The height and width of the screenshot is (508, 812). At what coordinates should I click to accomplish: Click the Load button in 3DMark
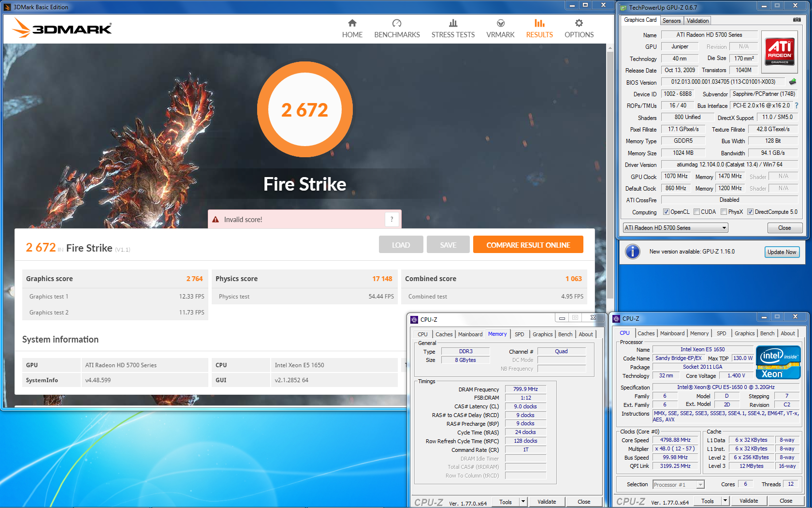tap(401, 245)
